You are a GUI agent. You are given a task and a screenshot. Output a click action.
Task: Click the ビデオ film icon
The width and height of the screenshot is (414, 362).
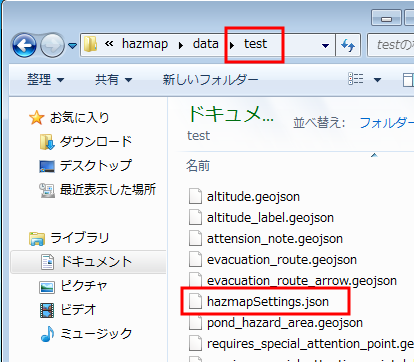[x=47, y=310]
